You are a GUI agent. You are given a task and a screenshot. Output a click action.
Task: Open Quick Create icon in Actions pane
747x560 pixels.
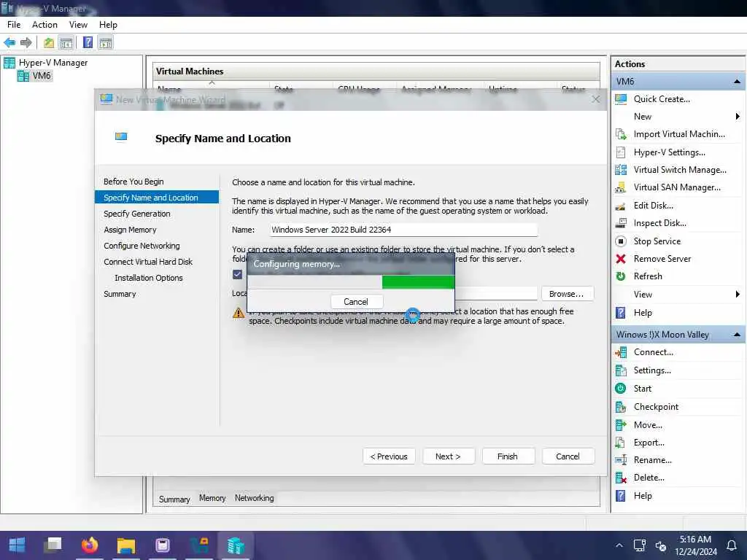[621, 99]
